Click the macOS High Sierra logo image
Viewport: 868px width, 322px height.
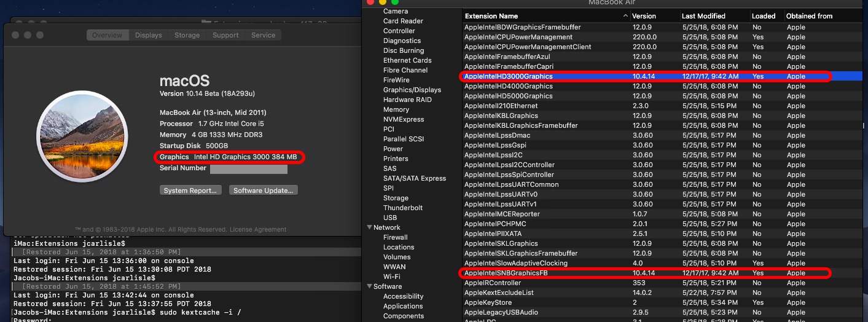tap(81, 136)
